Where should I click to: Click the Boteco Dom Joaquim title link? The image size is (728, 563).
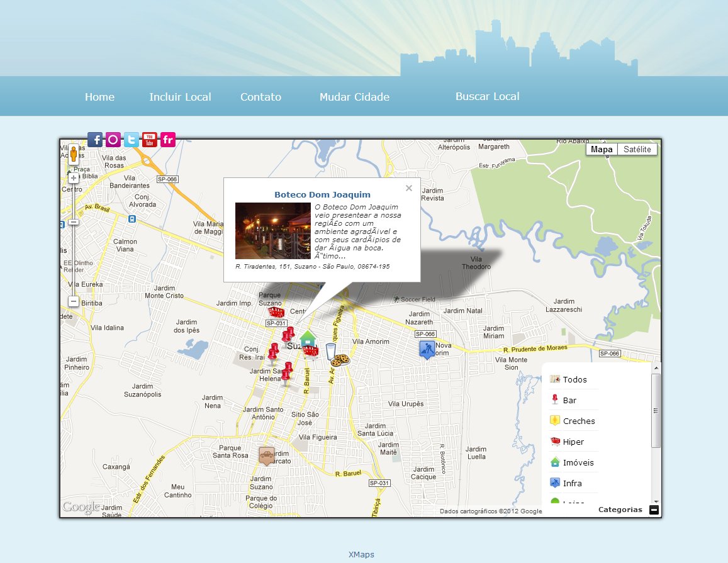(x=322, y=194)
